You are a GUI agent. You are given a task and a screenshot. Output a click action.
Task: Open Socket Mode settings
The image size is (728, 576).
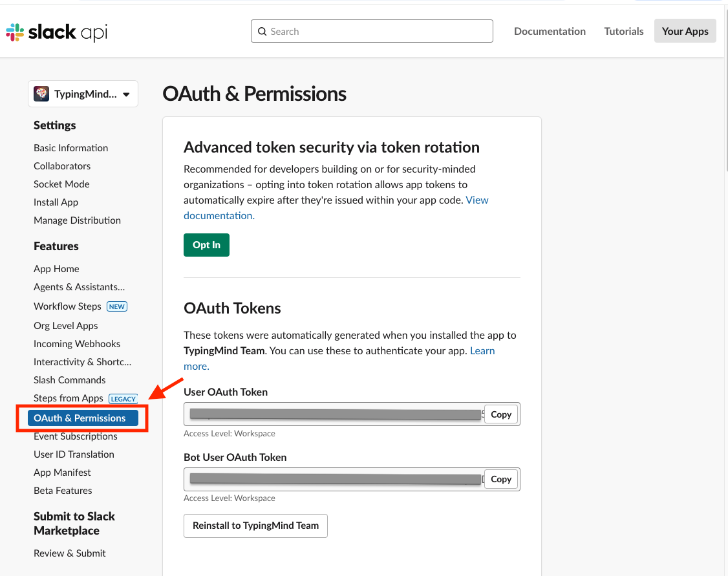(61, 184)
